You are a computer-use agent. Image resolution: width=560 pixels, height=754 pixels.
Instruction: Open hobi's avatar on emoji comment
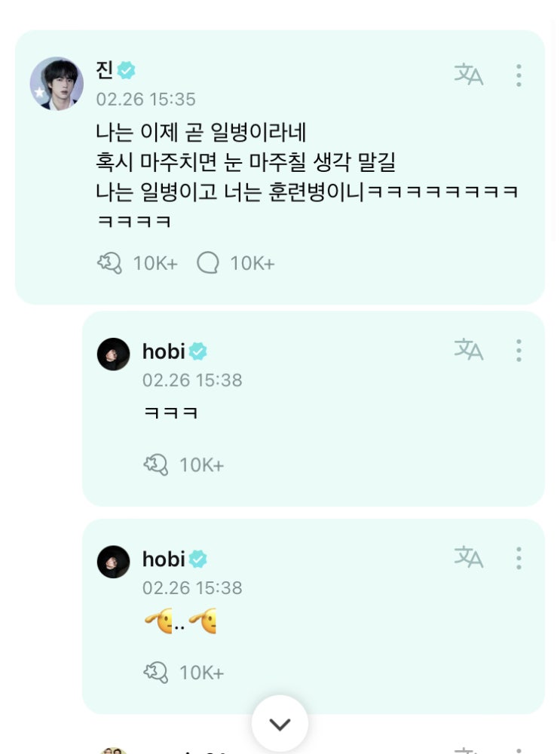click(114, 562)
